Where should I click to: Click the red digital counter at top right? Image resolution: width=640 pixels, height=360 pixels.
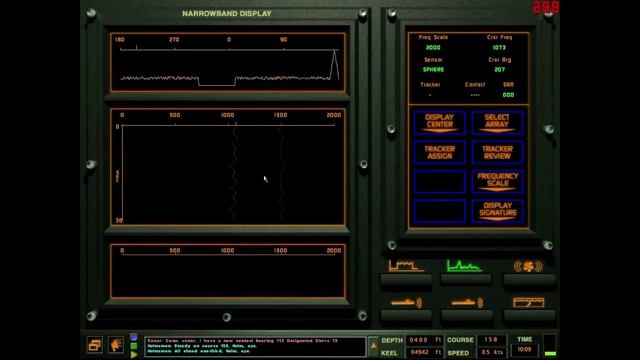pyautogui.click(x=545, y=7)
